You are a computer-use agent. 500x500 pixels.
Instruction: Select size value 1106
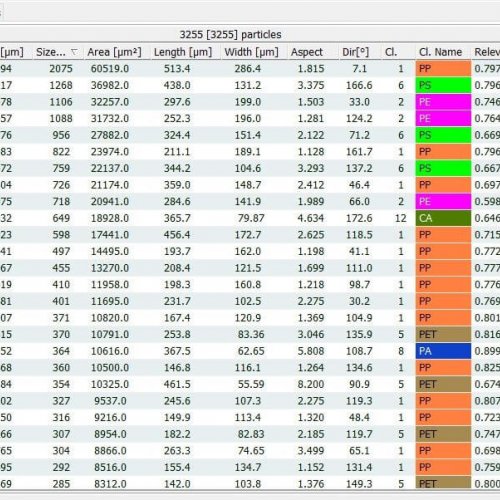click(x=61, y=102)
